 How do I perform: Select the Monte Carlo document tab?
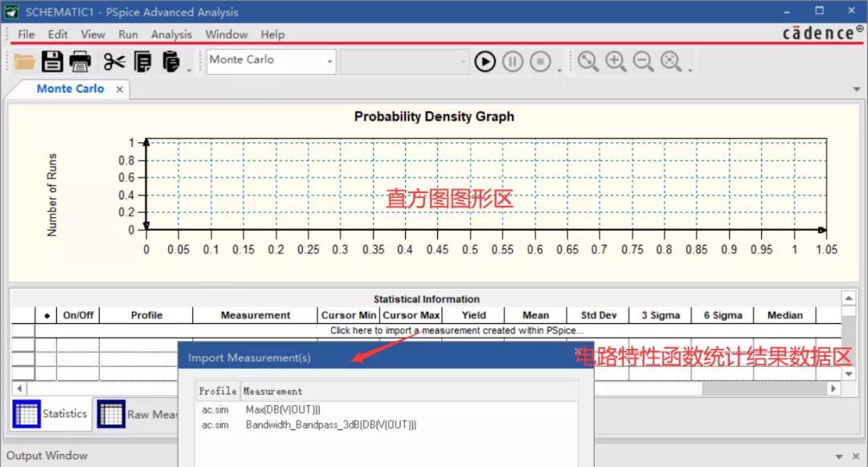tap(70, 88)
